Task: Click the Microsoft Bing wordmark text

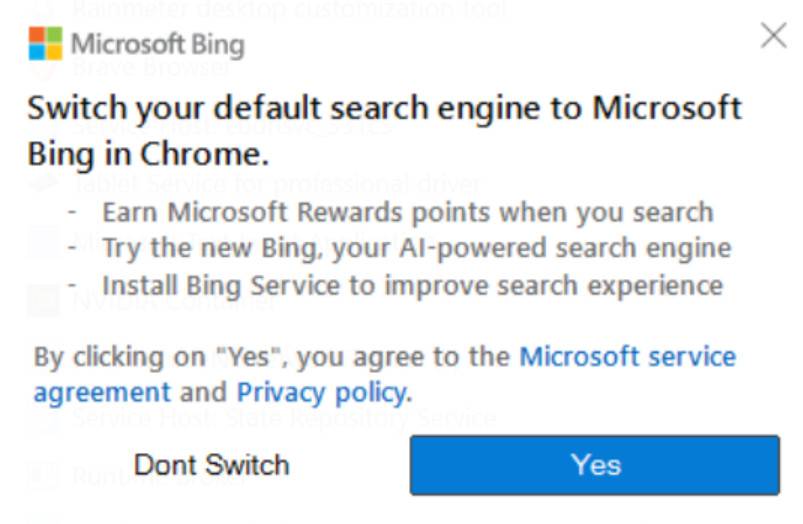Action: 157,45
